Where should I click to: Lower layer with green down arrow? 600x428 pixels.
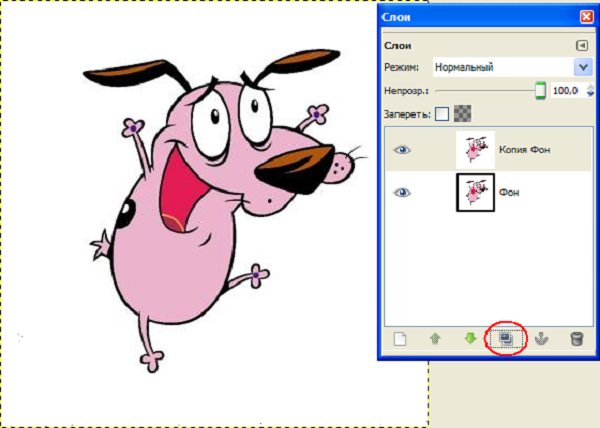470,338
